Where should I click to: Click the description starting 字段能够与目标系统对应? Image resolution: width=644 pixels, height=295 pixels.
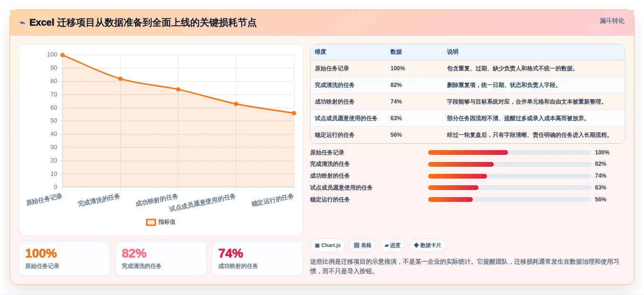(527, 102)
